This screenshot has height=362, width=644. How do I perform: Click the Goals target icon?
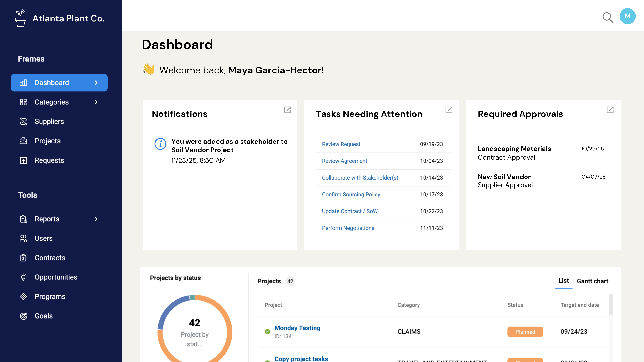tap(23, 316)
